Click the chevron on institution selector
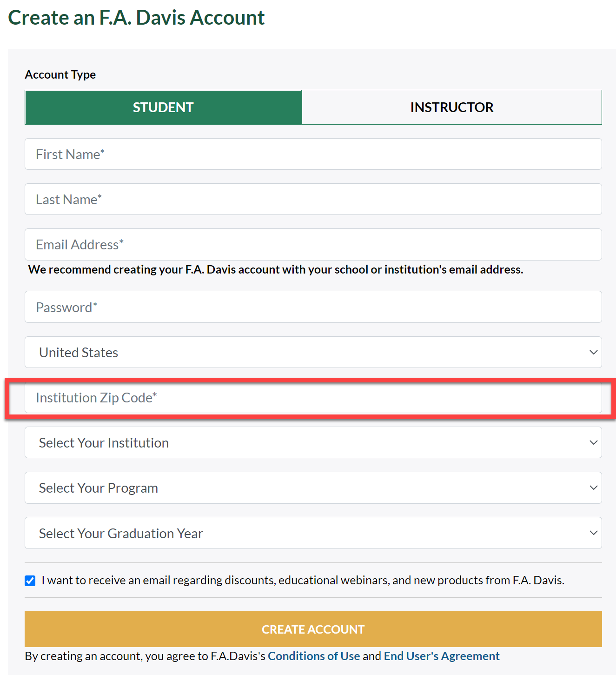Screen dimensions: 616x675 593,443
